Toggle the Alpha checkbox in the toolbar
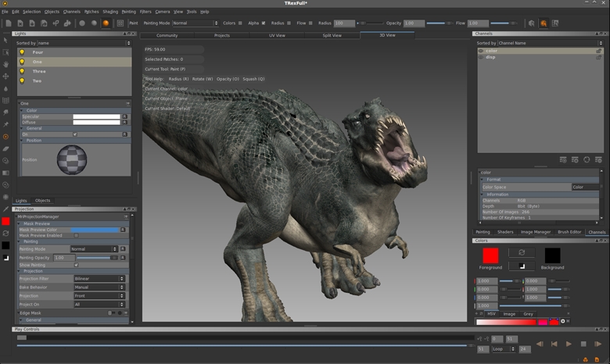Image resolution: width=610 pixels, height=364 pixels. (x=264, y=23)
